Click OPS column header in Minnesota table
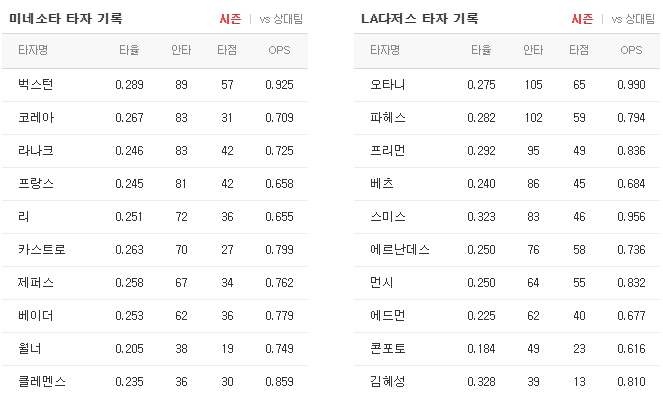The width and height of the screenshot is (663, 406). (x=279, y=50)
